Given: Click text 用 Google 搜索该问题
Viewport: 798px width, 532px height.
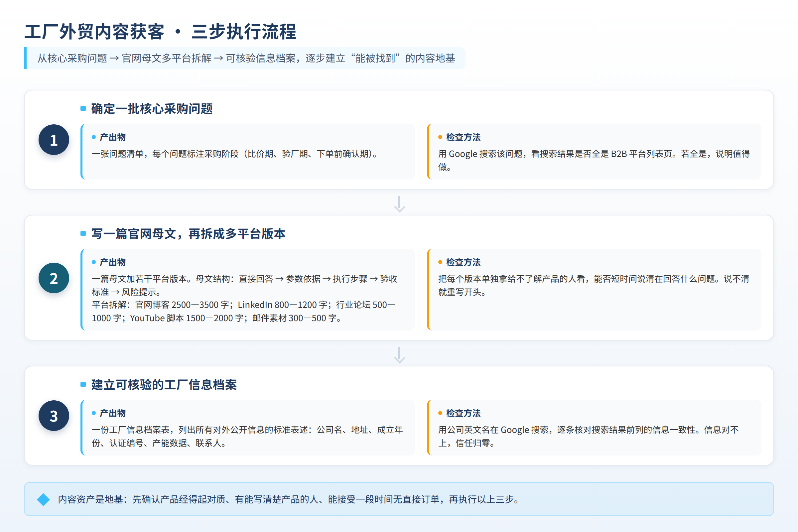Looking at the screenshot, I should coord(480,154).
